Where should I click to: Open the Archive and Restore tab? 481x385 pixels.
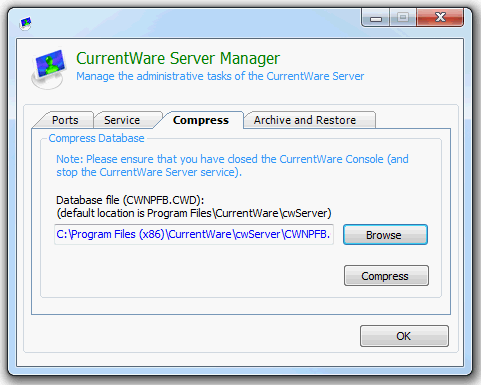click(x=309, y=120)
